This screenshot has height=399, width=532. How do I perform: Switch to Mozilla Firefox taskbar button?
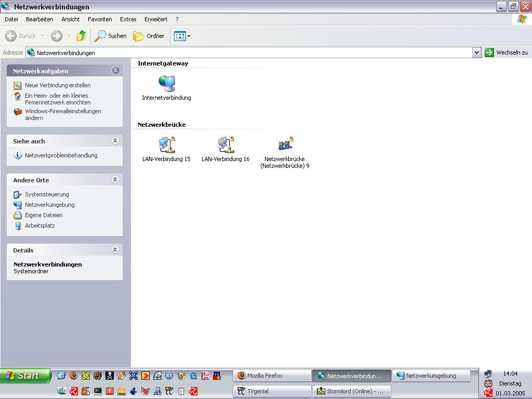point(272,376)
